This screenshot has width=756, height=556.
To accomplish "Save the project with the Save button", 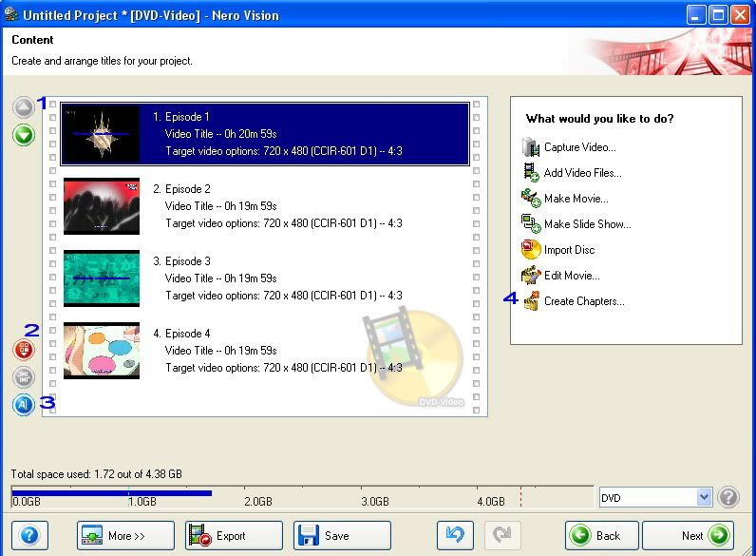I will 342,536.
